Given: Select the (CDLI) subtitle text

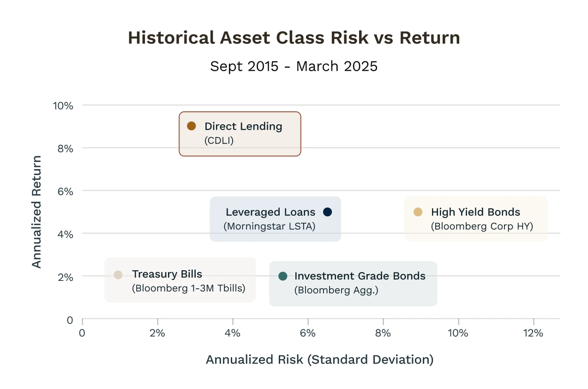Looking at the screenshot, I should point(219,140).
